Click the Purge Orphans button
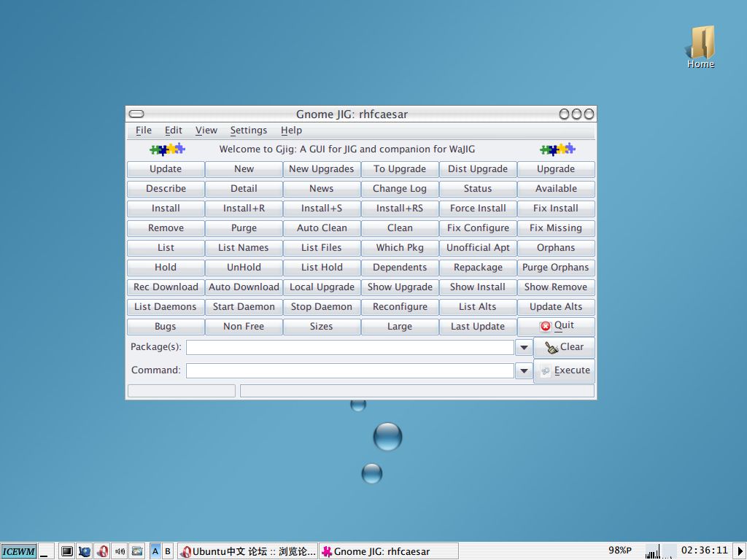The image size is (747, 560). [x=556, y=268]
